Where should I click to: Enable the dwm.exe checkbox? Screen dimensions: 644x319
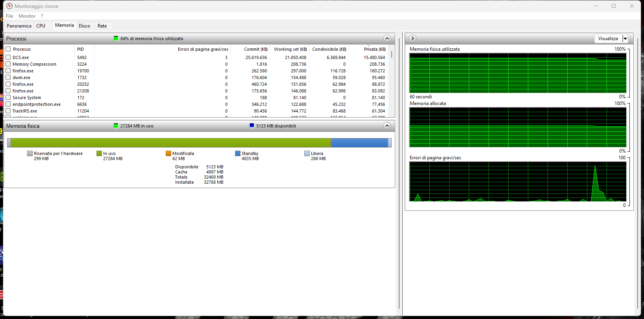(x=8, y=77)
